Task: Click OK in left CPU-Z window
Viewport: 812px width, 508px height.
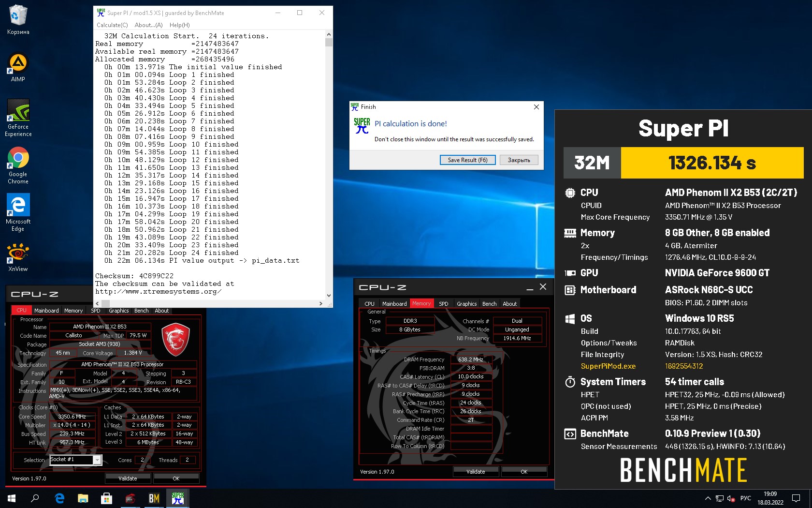Action: coord(176,478)
